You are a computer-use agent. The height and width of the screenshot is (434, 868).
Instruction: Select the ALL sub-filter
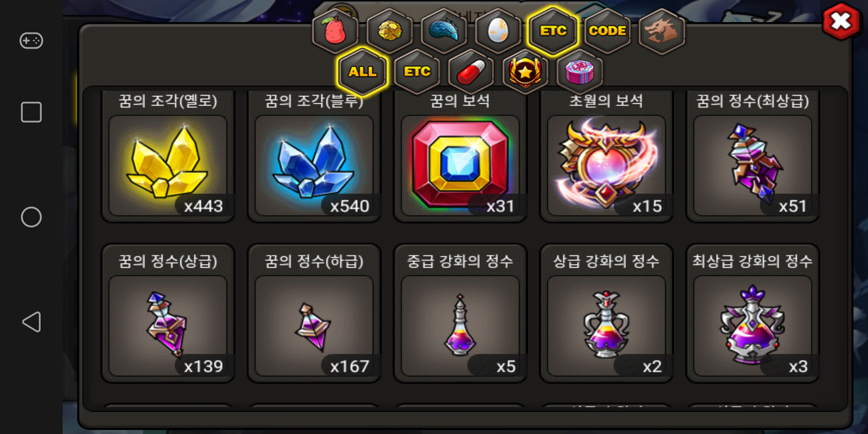point(362,72)
